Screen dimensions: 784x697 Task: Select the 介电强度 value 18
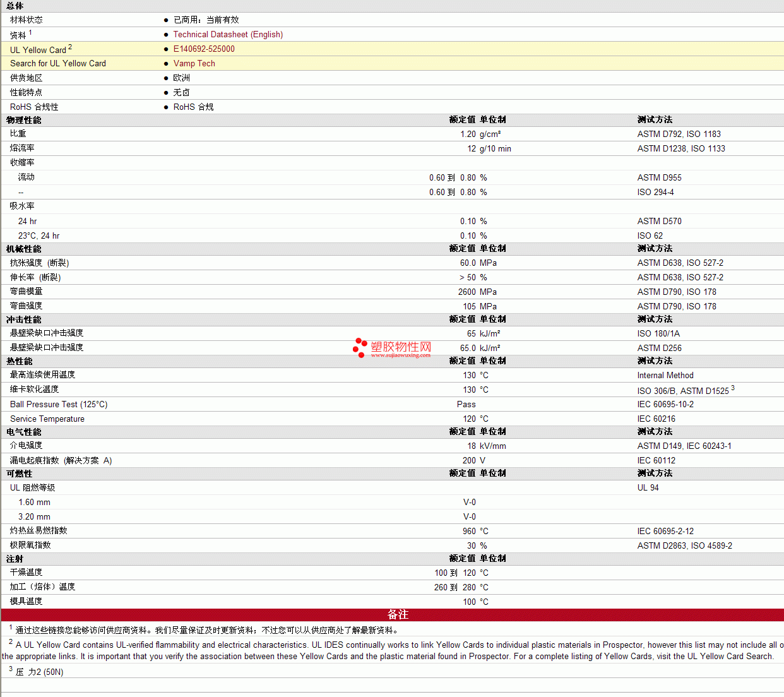click(x=472, y=446)
